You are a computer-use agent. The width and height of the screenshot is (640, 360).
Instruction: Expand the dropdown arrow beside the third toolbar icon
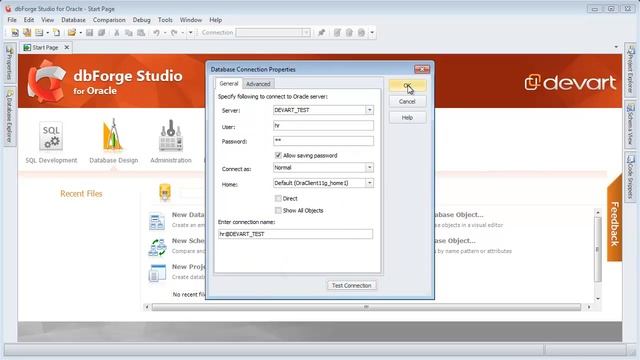[x=47, y=33]
